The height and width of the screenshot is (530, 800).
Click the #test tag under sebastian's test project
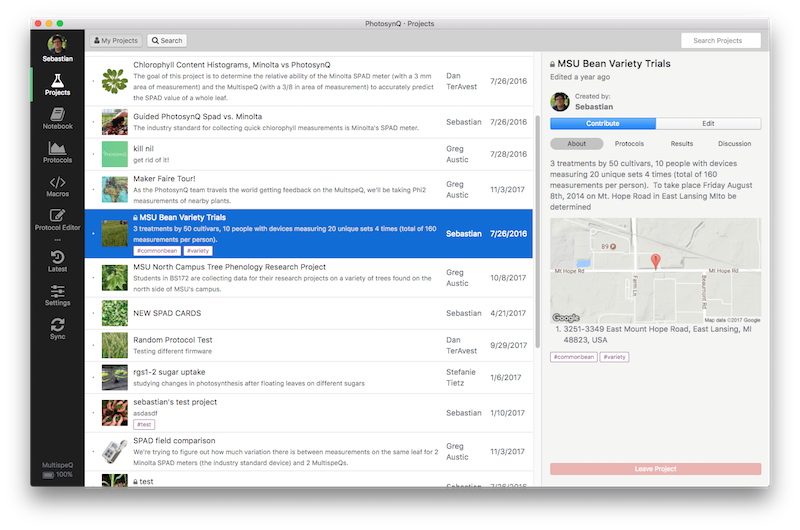point(144,424)
